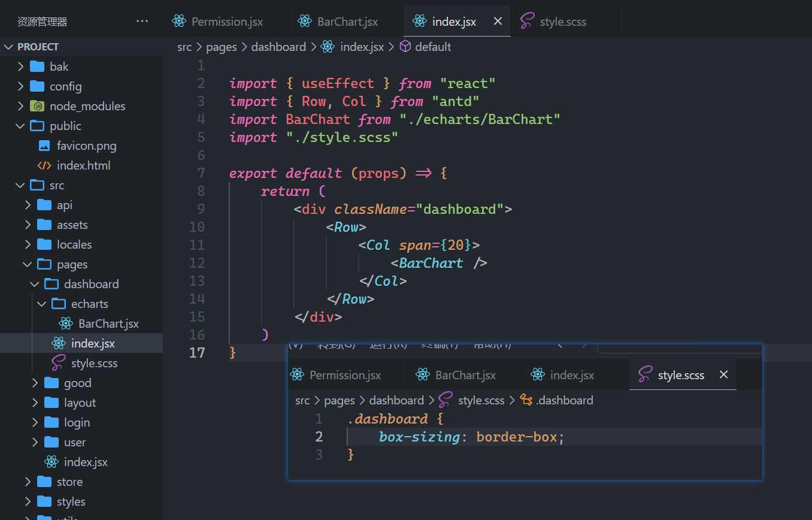Click the .dashboard symbol icon in overlay breadcrumb

pyautogui.click(x=526, y=400)
